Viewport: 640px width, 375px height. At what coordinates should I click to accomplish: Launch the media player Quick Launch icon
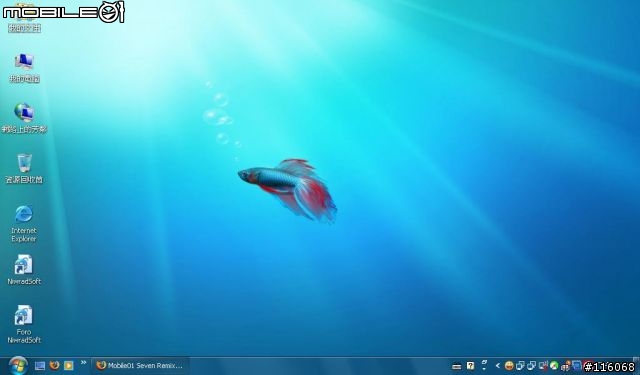coord(69,365)
